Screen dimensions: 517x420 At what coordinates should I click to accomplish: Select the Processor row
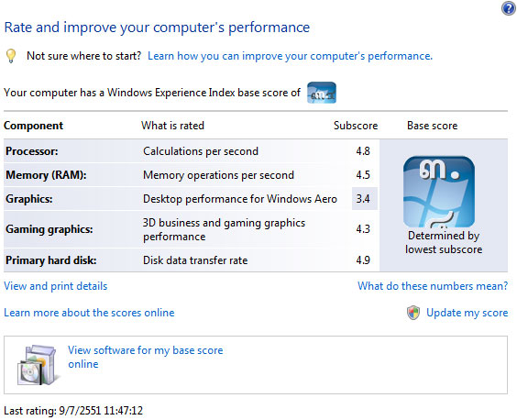(x=192, y=151)
